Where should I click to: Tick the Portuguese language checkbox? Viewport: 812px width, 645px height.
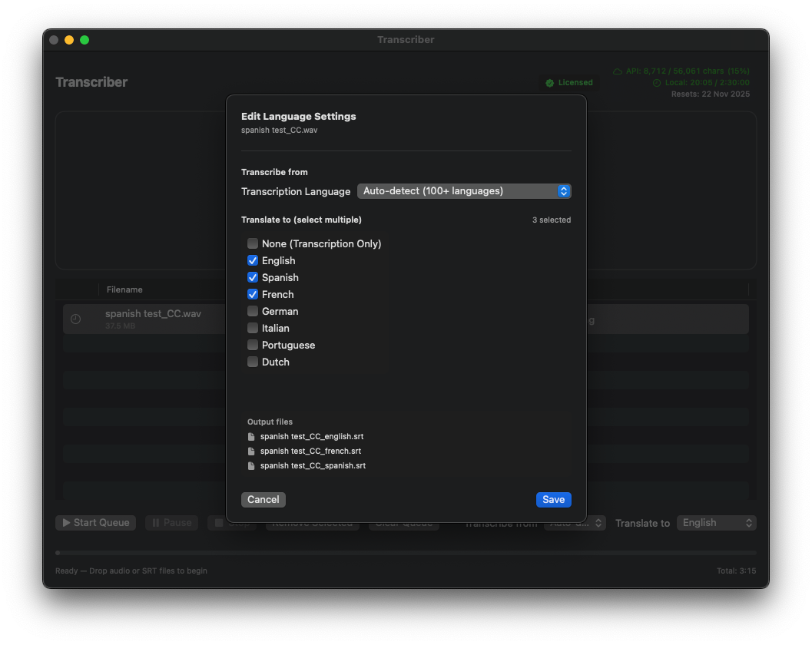(253, 346)
